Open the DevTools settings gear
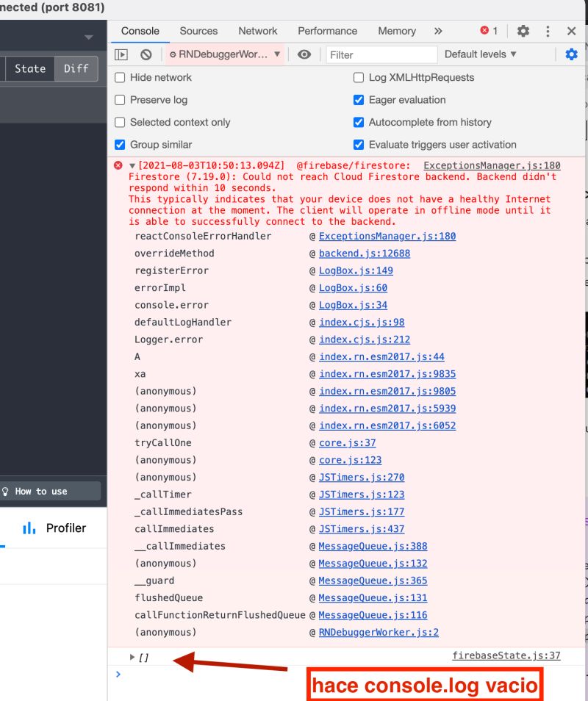The image size is (588, 701). [x=522, y=32]
